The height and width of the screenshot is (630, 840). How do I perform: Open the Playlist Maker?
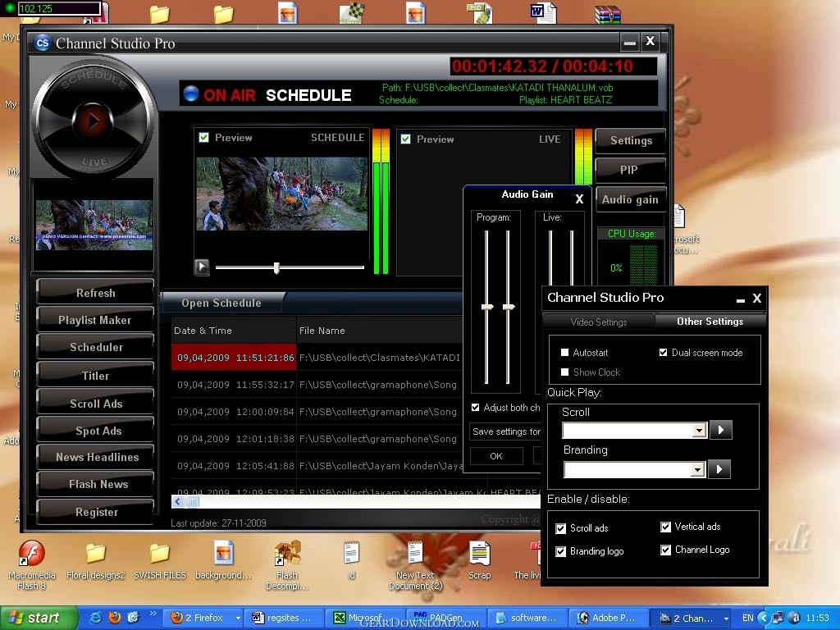pos(95,321)
